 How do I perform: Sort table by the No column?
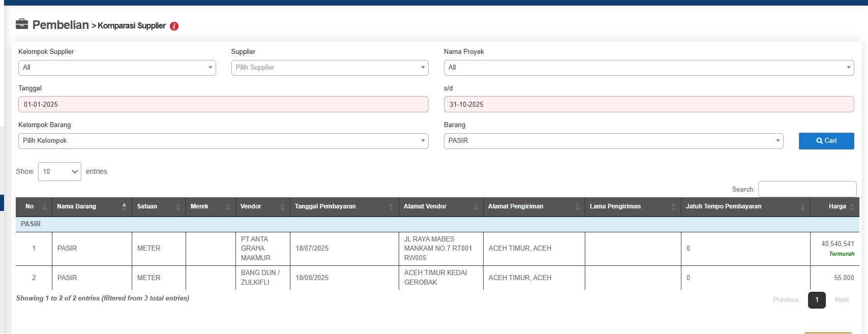(x=34, y=206)
